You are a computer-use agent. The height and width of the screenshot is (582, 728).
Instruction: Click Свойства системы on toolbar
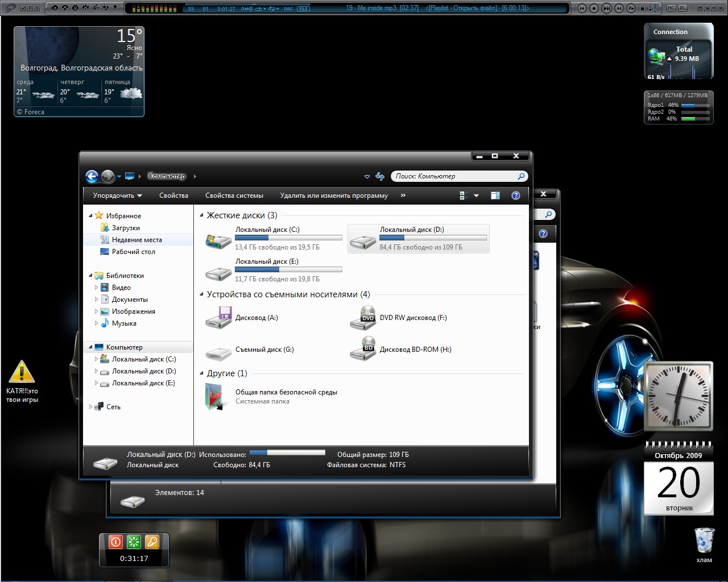pos(234,196)
